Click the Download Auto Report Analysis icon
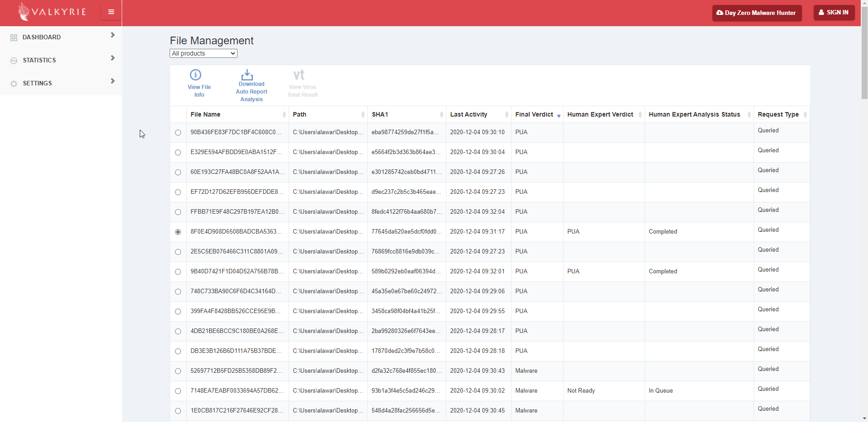 (247, 75)
